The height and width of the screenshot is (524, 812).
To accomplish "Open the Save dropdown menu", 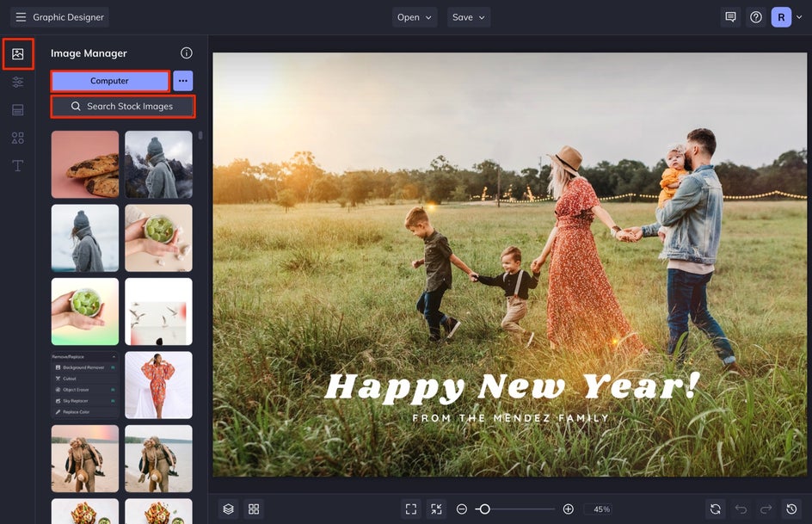I will pyautogui.click(x=469, y=17).
